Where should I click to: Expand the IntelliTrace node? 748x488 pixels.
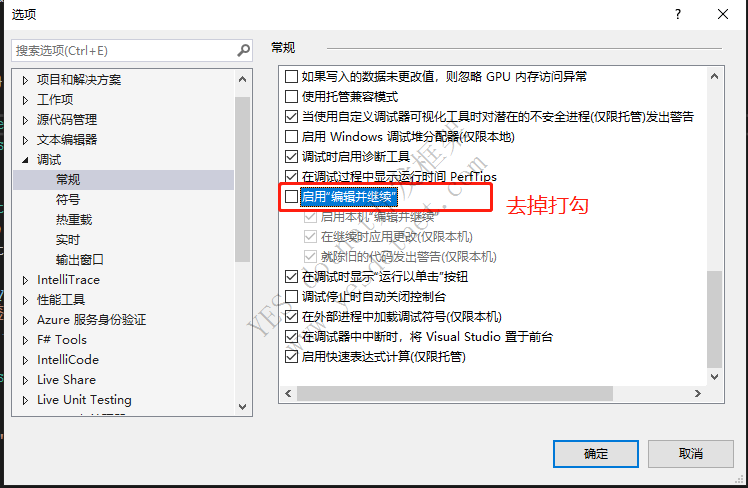pyautogui.click(x=25, y=280)
